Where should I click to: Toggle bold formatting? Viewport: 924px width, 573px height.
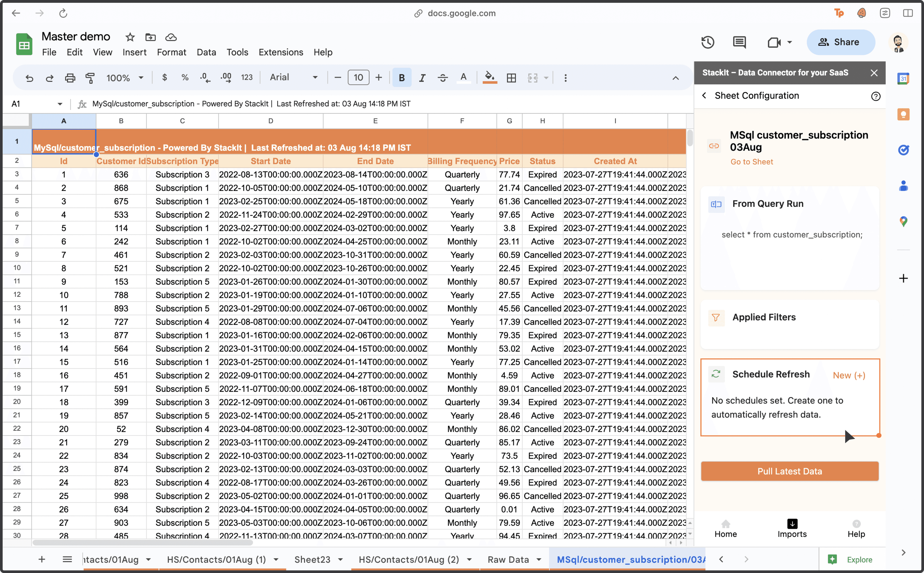click(x=402, y=78)
